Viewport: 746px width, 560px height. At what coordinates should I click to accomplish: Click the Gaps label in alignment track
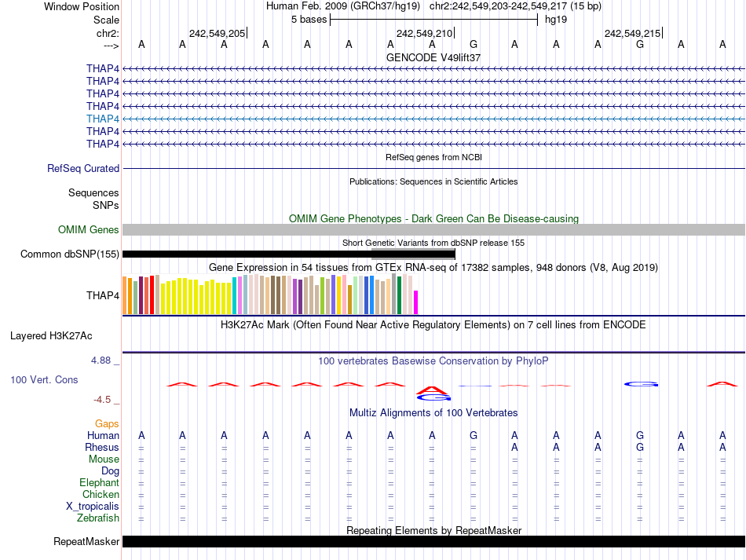[107, 423]
